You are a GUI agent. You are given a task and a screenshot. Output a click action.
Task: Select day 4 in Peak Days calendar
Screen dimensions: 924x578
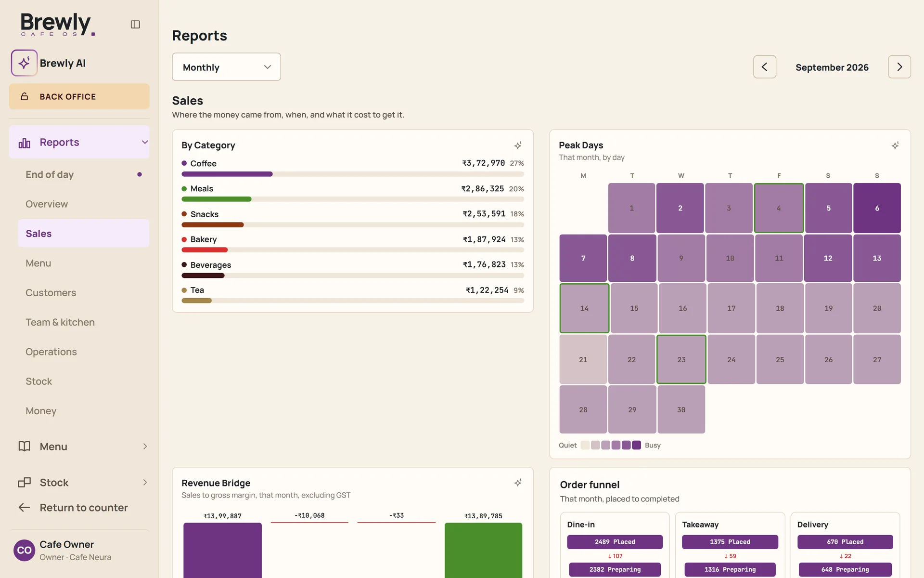(779, 208)
